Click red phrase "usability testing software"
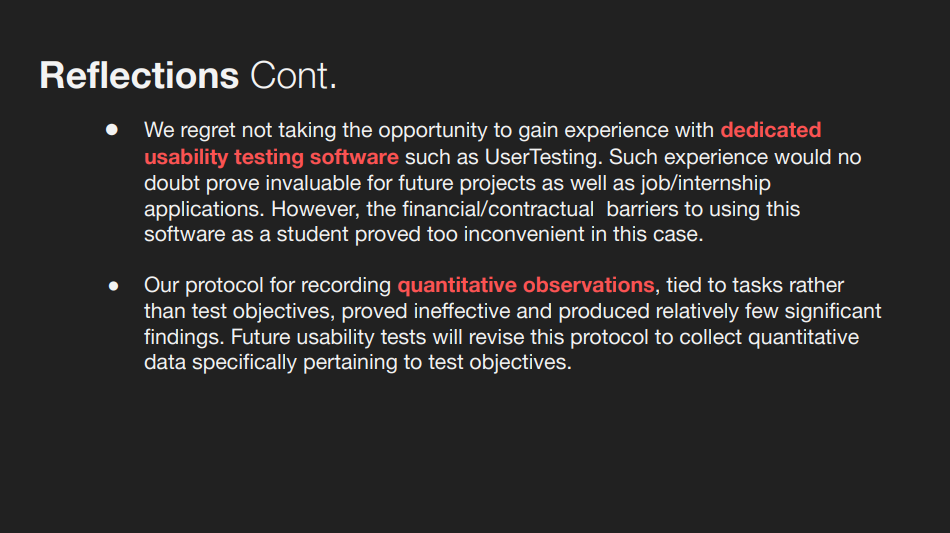This screenshot has height=533, width=950. point(271,157)
